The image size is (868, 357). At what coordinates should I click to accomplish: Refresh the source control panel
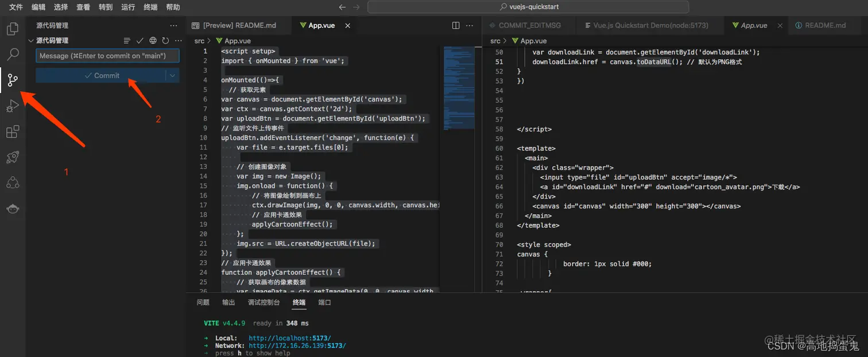(x=165, y=41)
